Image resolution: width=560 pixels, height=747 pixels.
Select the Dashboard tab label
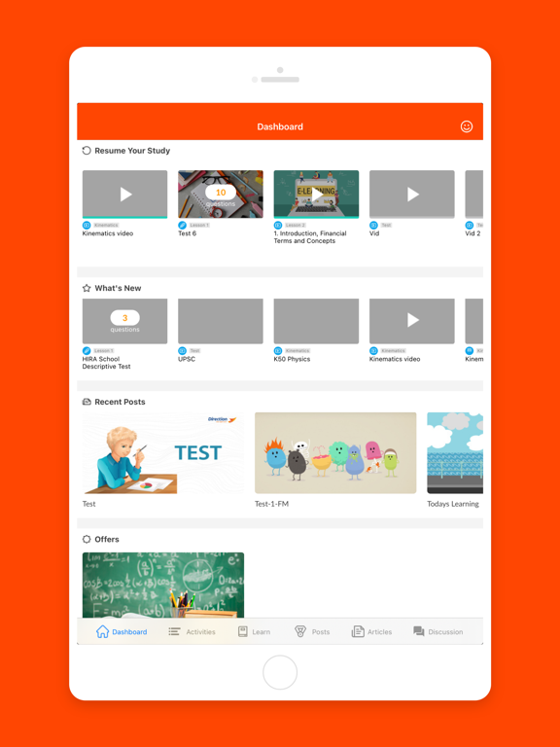point(129,631)
